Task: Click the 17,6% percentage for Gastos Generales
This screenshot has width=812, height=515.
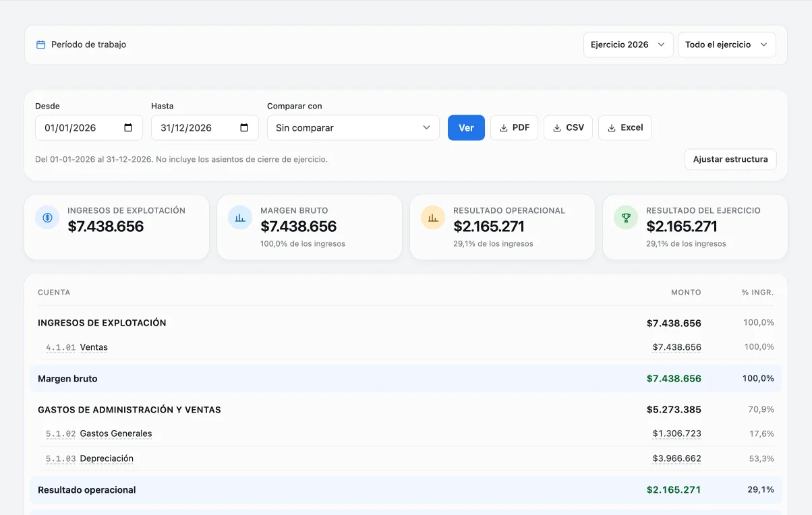Action: 761,433
